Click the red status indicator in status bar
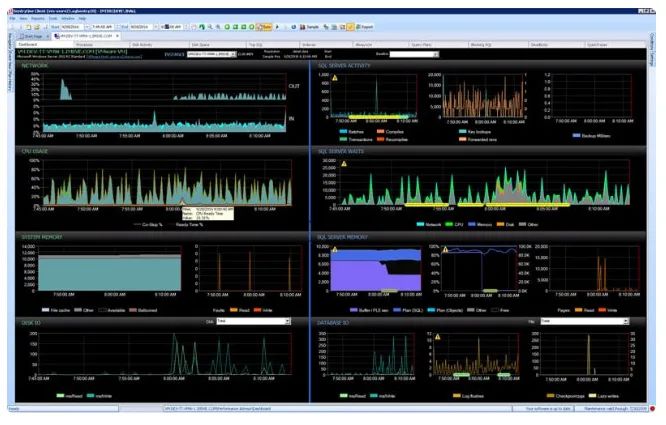 point(652,408)
